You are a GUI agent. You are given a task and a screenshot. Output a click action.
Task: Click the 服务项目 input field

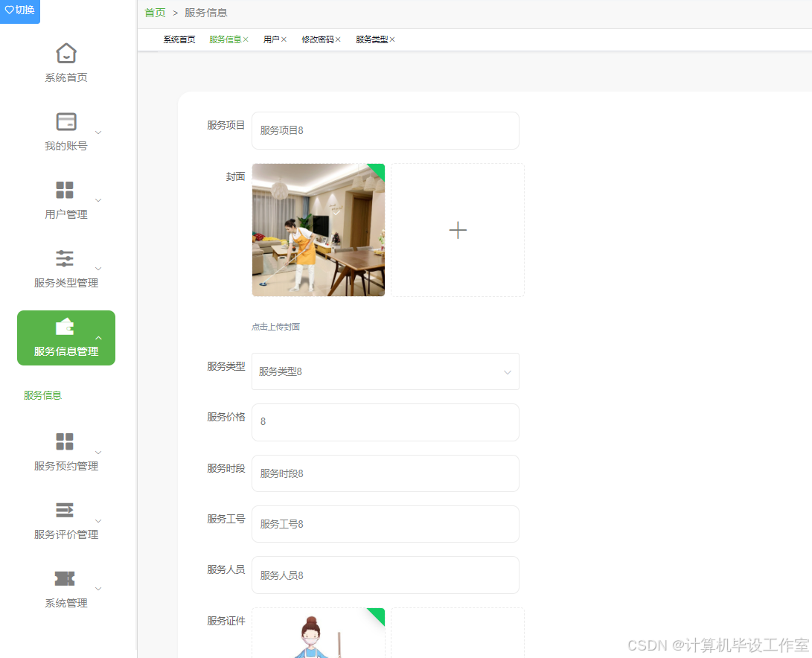coord(386,130)
